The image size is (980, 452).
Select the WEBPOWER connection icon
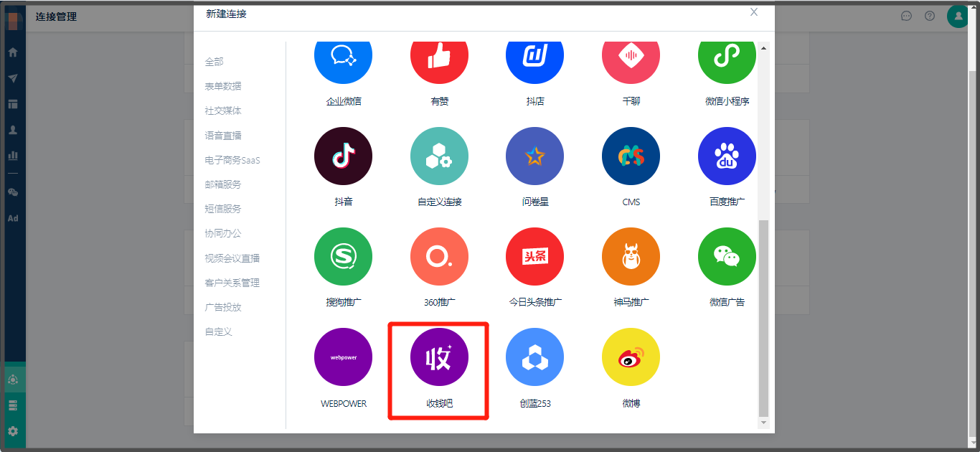(343, 357)
